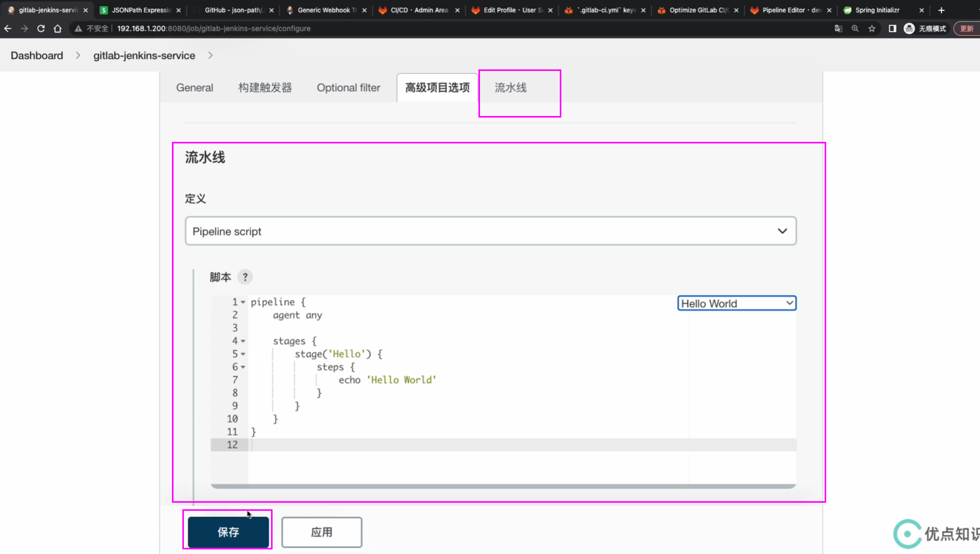Bookmark this page with the star

[872, 29]
